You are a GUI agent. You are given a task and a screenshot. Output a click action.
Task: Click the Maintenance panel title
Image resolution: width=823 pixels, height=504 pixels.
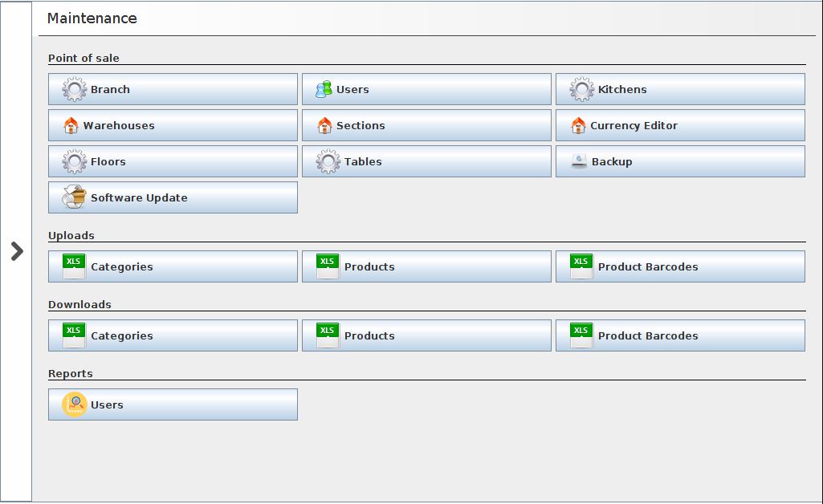(x=92, y=18)
